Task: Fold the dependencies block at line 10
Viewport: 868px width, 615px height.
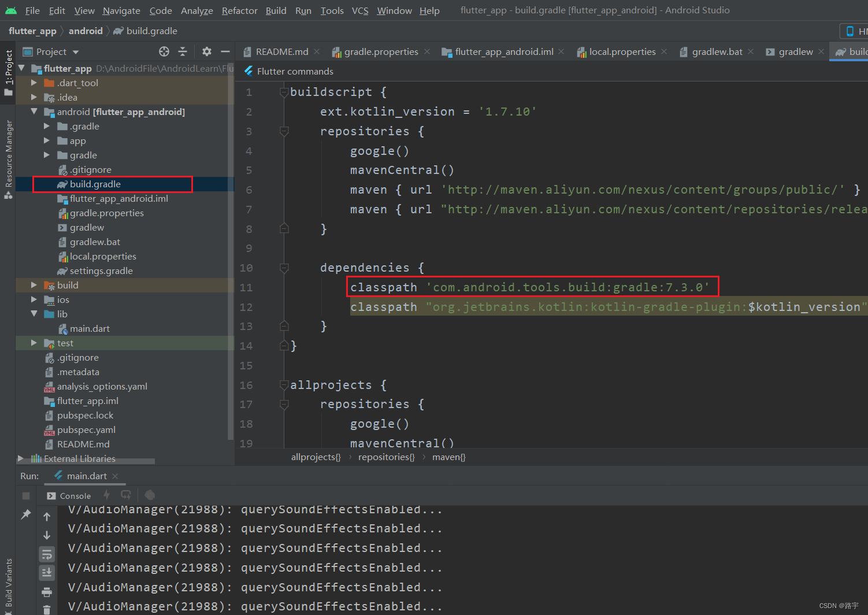Action: [x=284, y=268]
